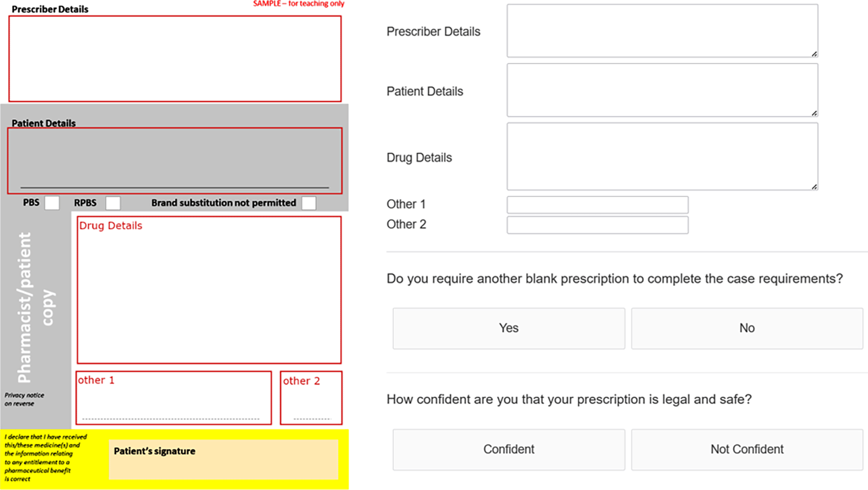
Task: Click Prescriber Details box on prescription form
Action: [x=175, y=59]
